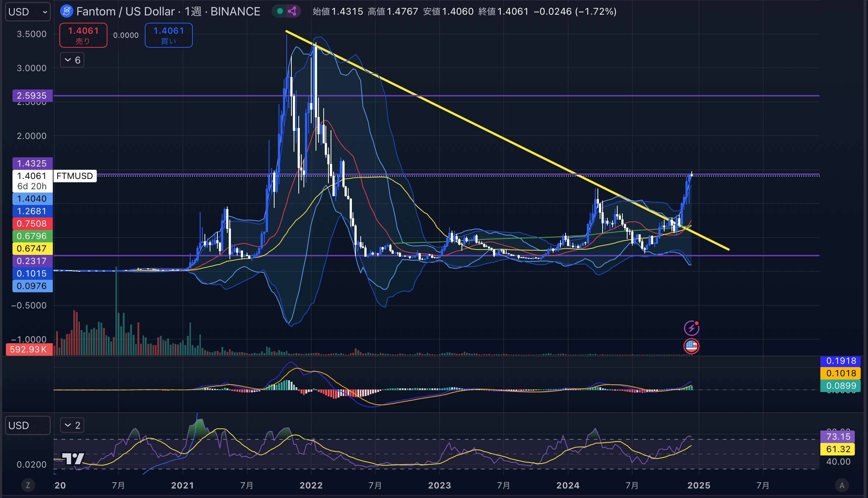The image size is (868, 498).
Task: Open the purple lightning events icon
Action: tap(691, 328)
